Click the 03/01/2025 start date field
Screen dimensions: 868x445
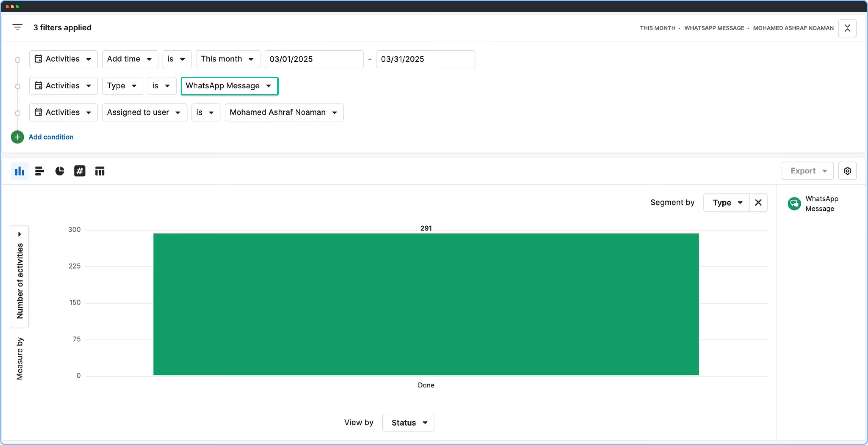(x=314, y=59)
